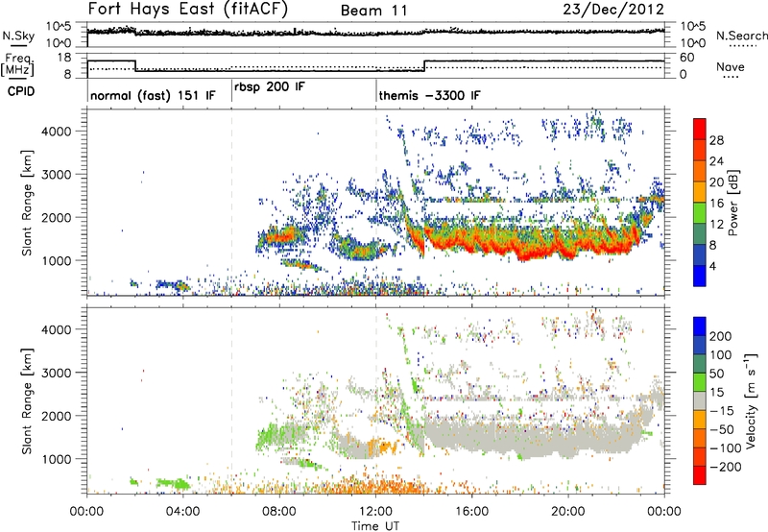Click the '12:00' time tick label
The height and width of the screenshot is (532, 768).
(375, 512)
